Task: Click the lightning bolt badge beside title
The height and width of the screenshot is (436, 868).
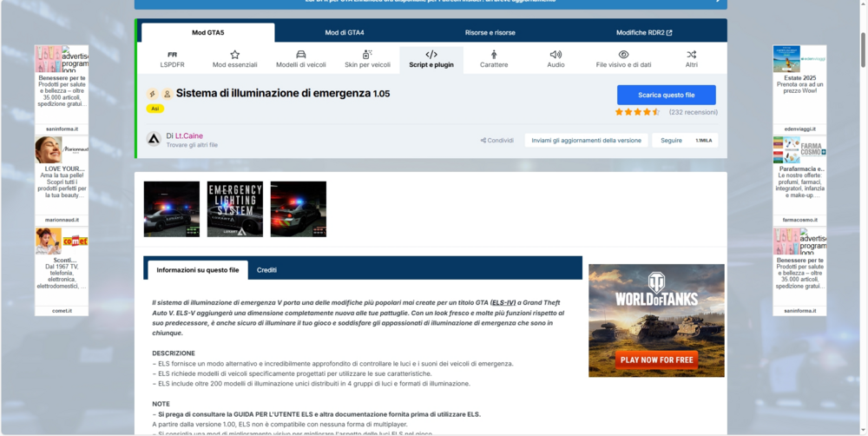Action: 152,94
